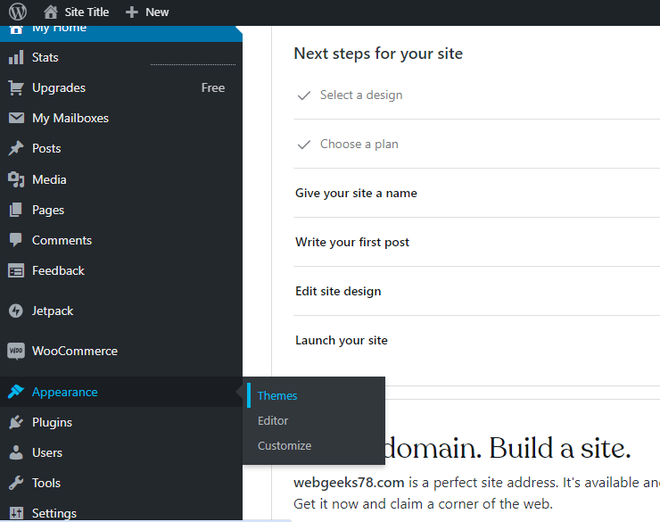Click the WooCommerce logo icon

click(16, 351)
